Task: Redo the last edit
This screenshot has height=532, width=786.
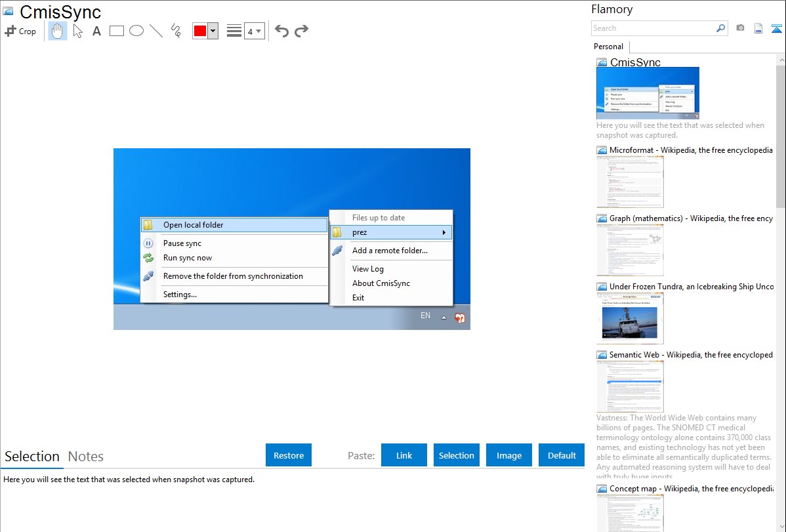Action: 301,31
